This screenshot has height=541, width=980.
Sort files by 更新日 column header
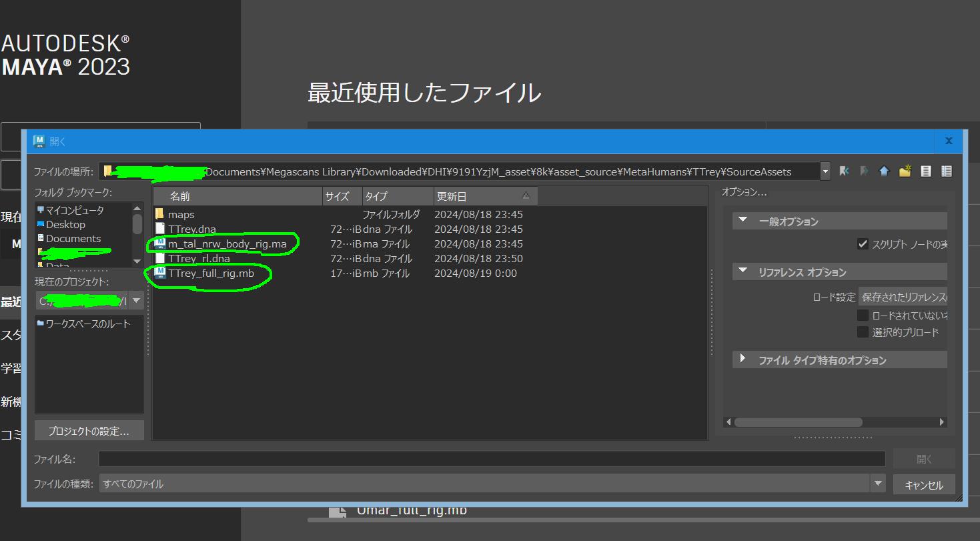click(486, 196)
